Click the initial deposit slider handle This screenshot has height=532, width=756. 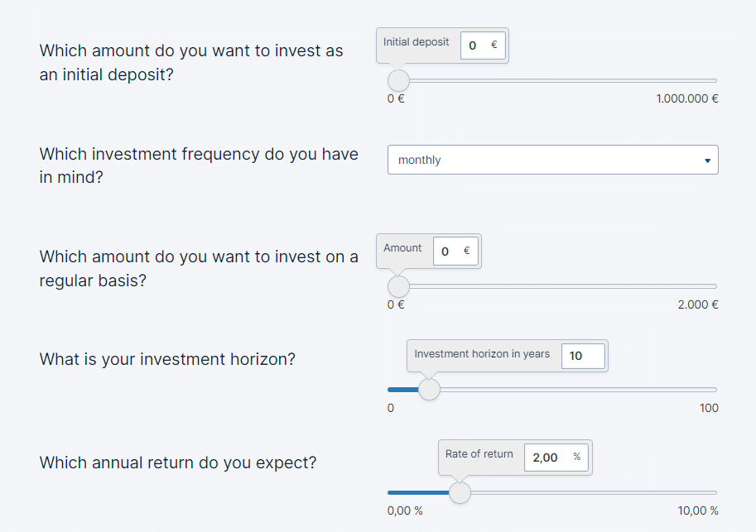[x=398, y=80]
